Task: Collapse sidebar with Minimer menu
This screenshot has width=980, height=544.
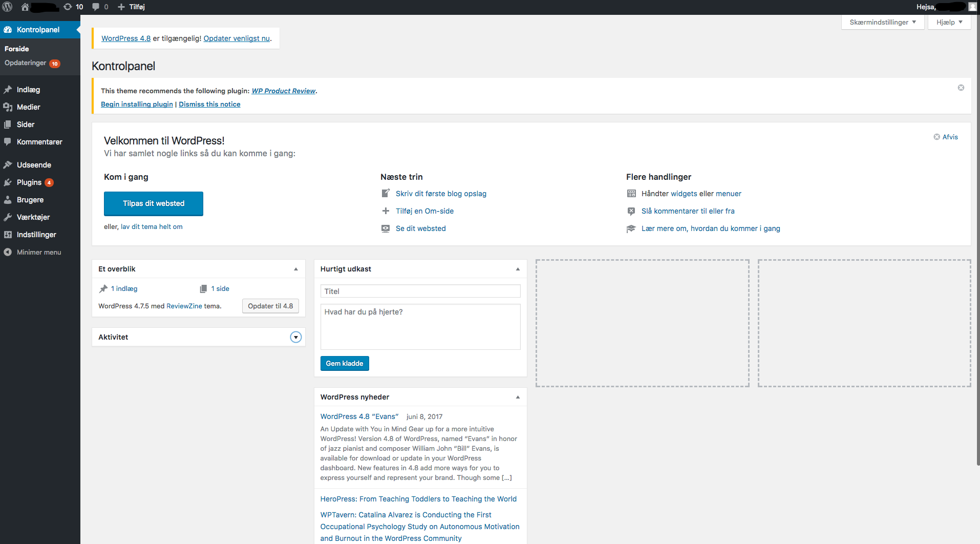Action: point(38,252)
